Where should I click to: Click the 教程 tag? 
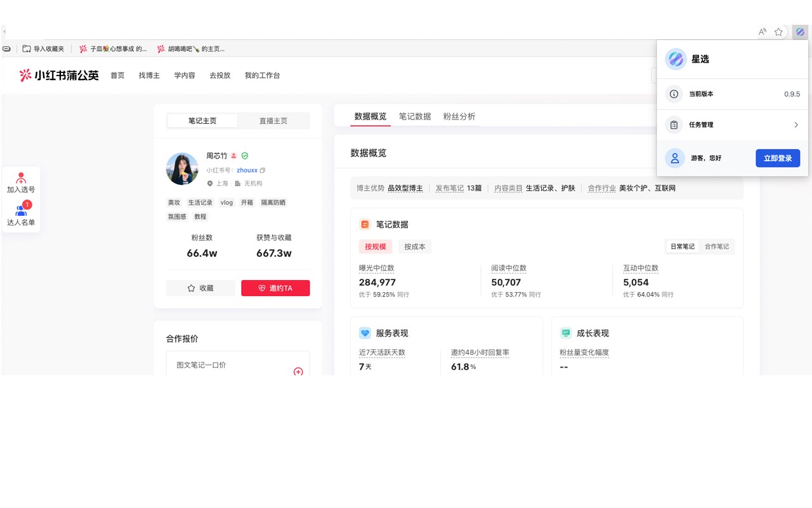pyautogui.click(x=200, y=217)
